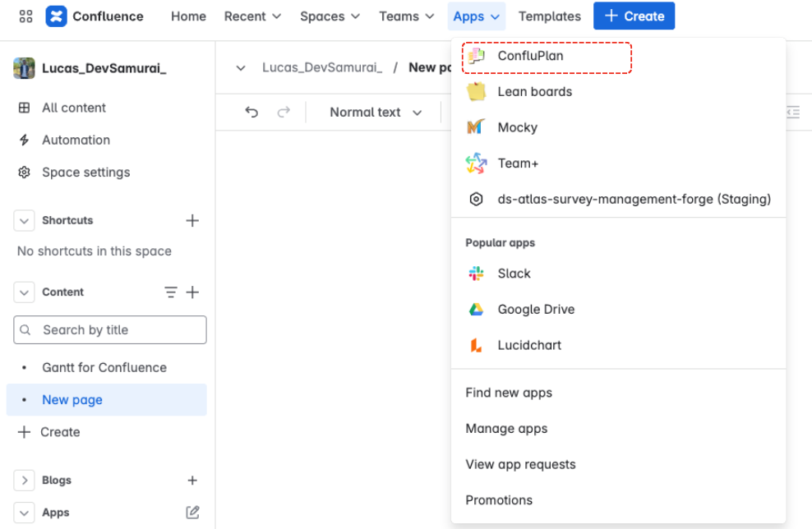Click the Automation lightning bolt icon
Image resolution: width=812 pixels, height=529 pixels.
tap(24, 140)
